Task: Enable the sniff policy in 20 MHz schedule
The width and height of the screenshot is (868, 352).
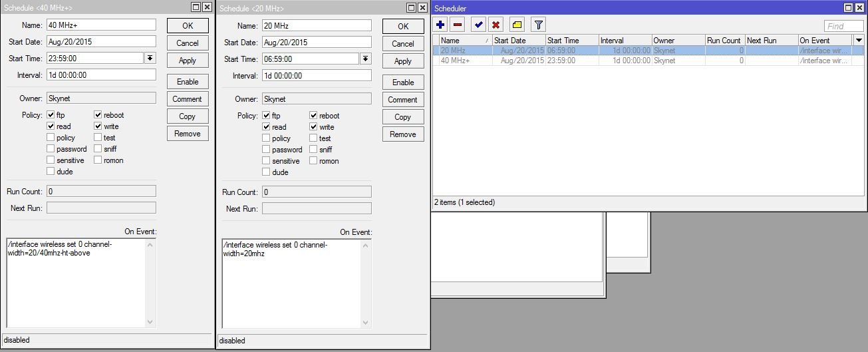Action: pyautogui.click(x=313, y=150)
